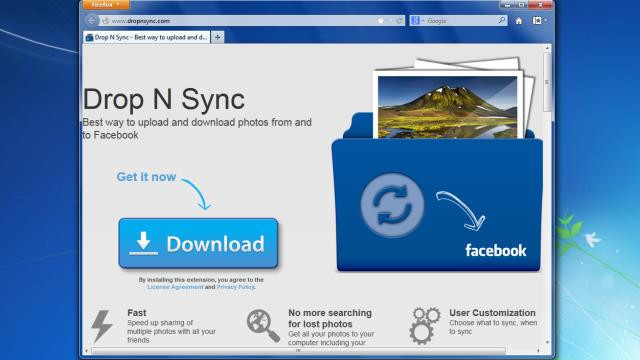Reload the page with the refresh icon
This screenshot has height=360, width=640.
coord(400,20)
